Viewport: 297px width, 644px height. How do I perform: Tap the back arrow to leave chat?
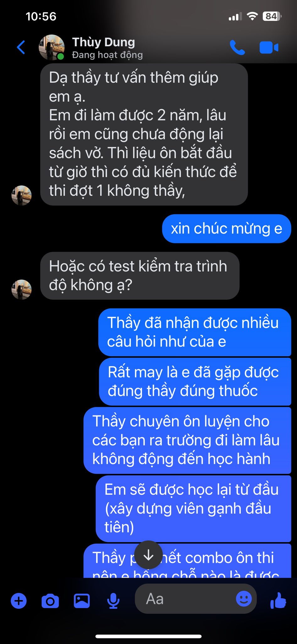tap(21, 47)
